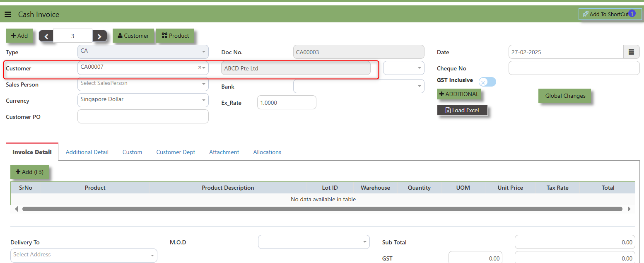
Task: Click the Doc No. field CA00003
Action: (x=359, y=52)
